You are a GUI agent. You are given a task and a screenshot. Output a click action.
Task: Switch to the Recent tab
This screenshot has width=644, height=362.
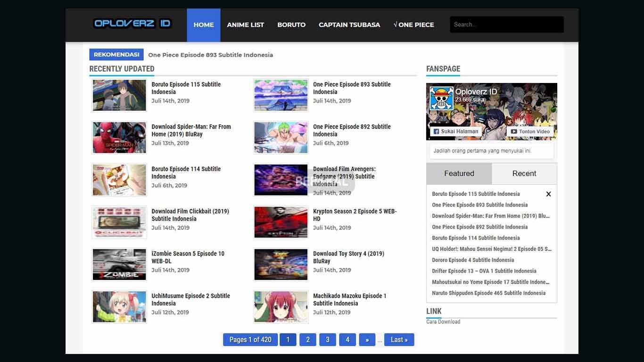tap(524, 173)
